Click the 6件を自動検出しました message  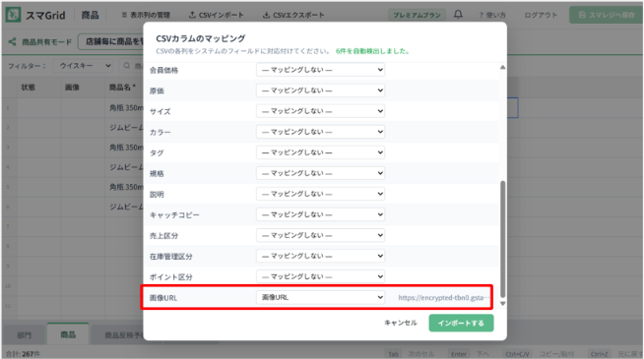[x=372, y=51]
